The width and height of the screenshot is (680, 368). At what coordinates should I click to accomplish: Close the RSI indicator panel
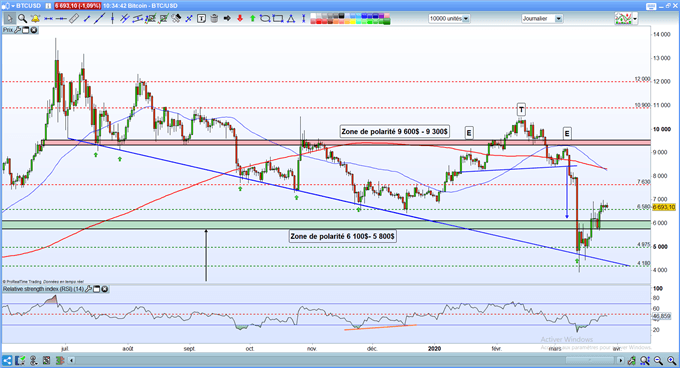click(x=105, y=289)
